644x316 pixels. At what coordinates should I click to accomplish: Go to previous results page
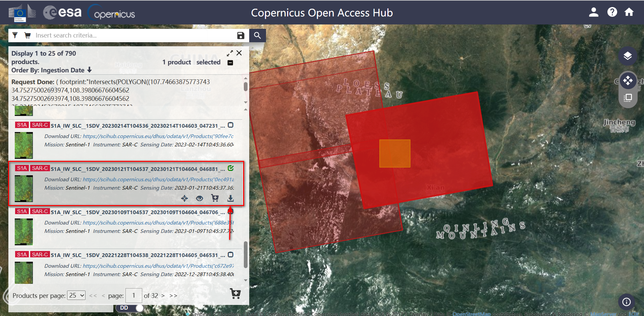103,296
